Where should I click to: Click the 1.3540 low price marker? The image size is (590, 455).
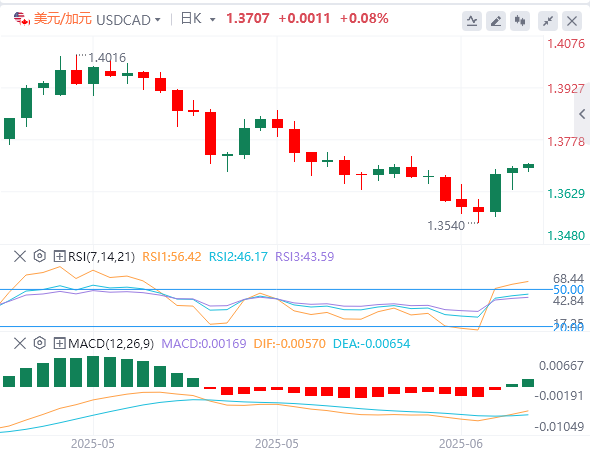click(x=446, y=226)
